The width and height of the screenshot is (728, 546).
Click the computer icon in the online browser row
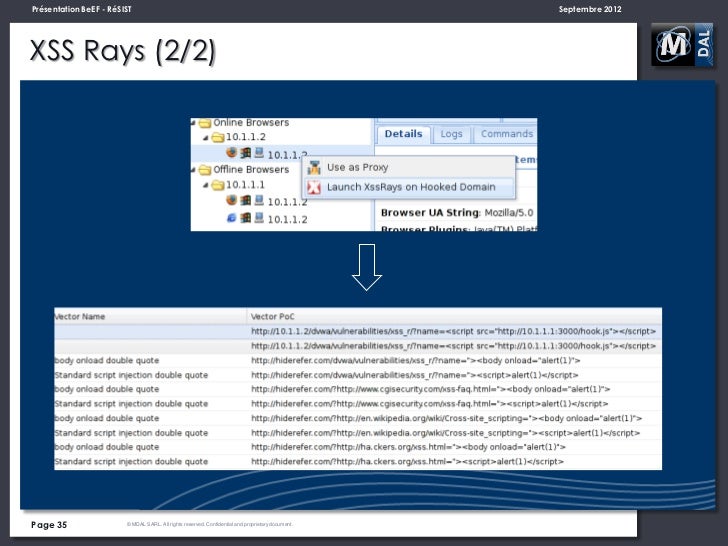click(259, 152)
